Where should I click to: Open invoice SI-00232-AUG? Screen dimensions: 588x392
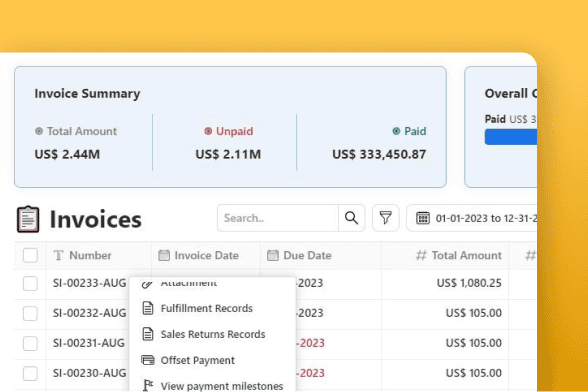pyautogui.click(x=89, y=313)
